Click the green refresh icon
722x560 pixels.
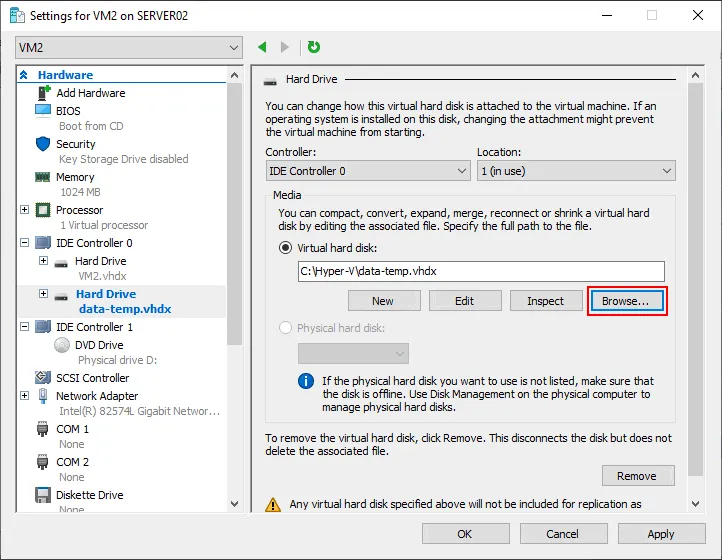[x=314, y=47]
